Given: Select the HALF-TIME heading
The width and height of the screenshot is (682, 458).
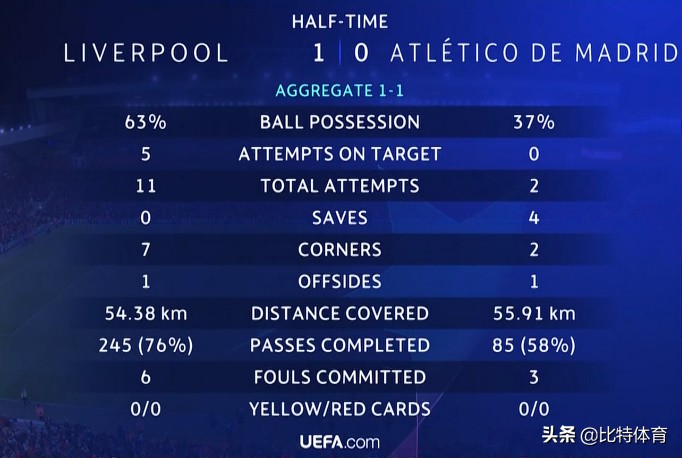Looking at the screenshot, I should click(x=340, y=21).
